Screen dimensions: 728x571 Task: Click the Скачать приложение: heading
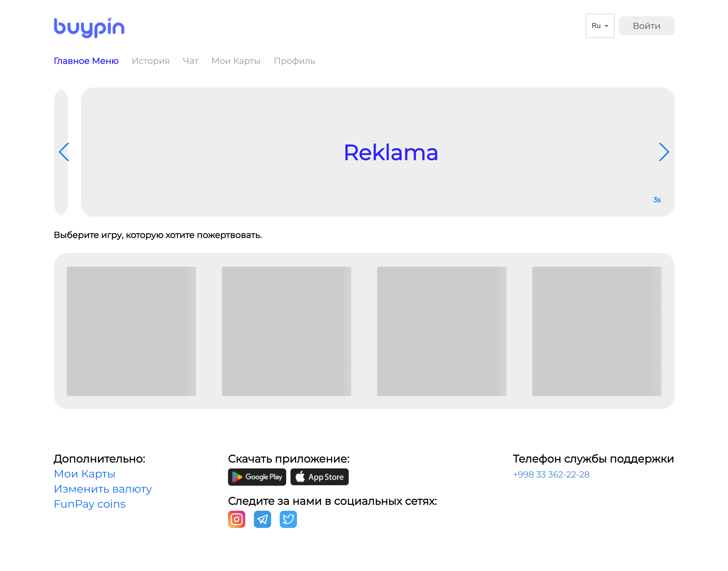289,459
